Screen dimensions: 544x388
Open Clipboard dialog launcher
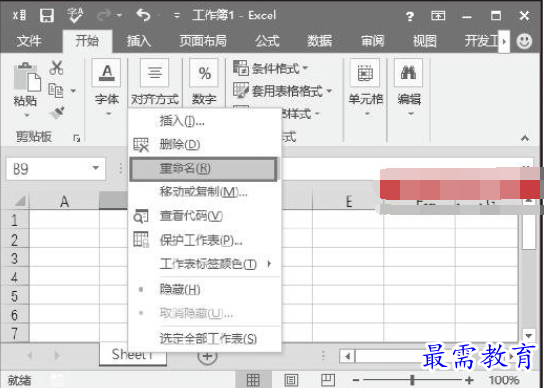(77, 138)
